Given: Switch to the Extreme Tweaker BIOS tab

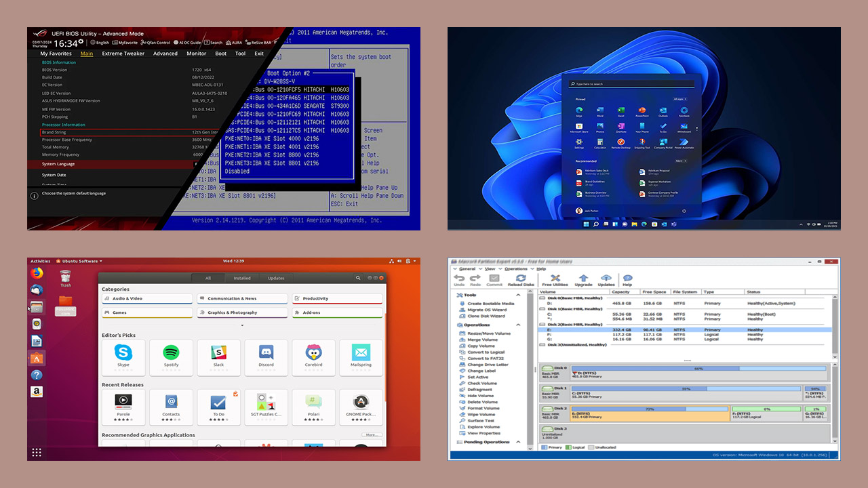Looking at the screenshot, I should point(123,54).
